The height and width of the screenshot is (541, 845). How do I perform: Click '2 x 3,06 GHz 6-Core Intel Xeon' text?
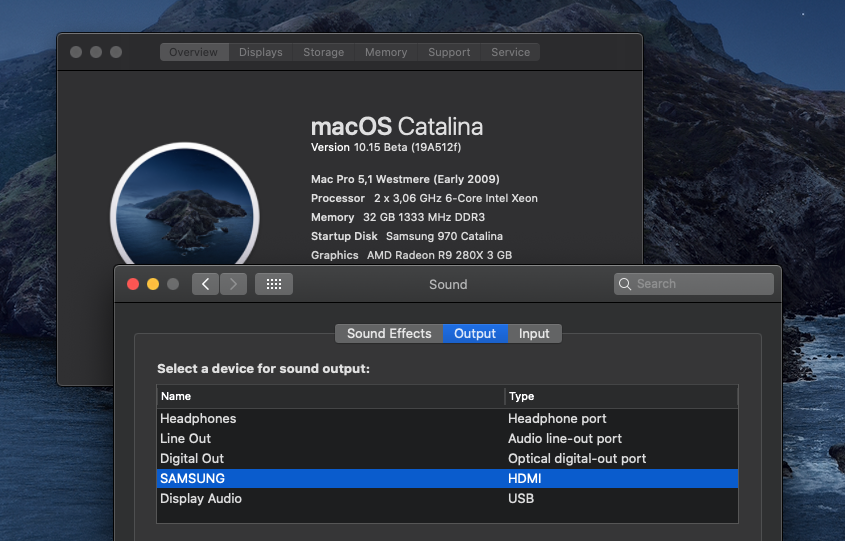coord(456,198)
